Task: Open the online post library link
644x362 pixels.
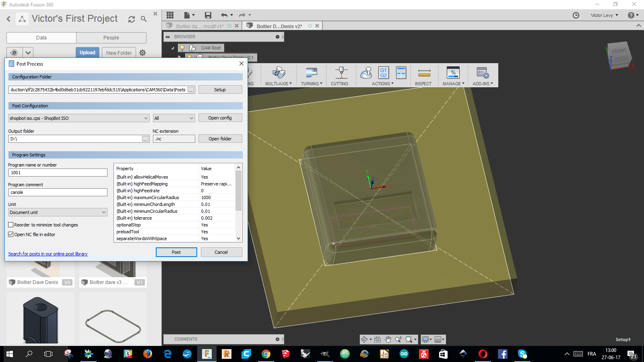Action: point(48,254)
